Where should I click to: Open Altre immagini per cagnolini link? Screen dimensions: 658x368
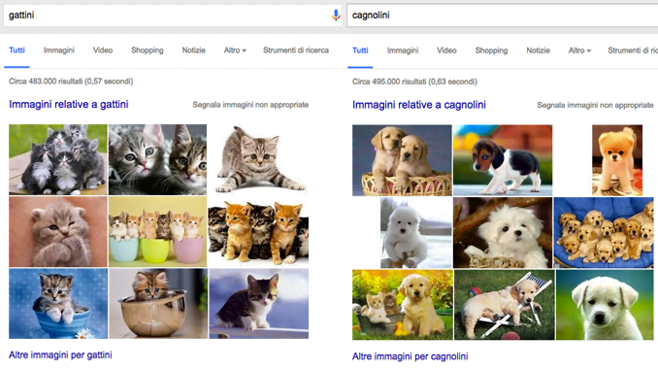[x=410, y=356]
